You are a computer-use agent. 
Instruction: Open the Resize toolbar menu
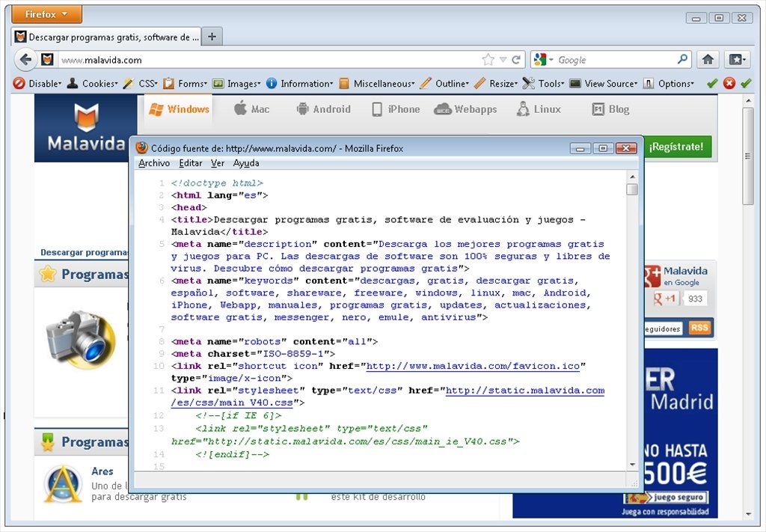click(x=496, y=84)
